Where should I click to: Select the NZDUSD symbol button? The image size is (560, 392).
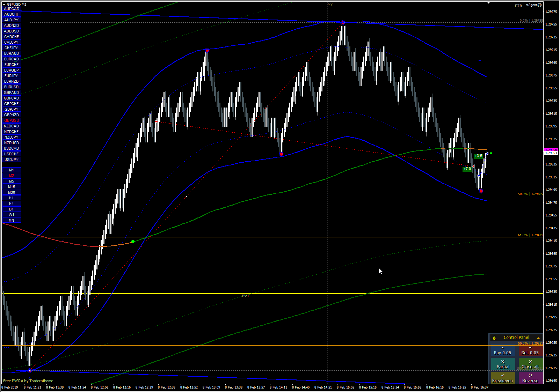coord(12,143)
